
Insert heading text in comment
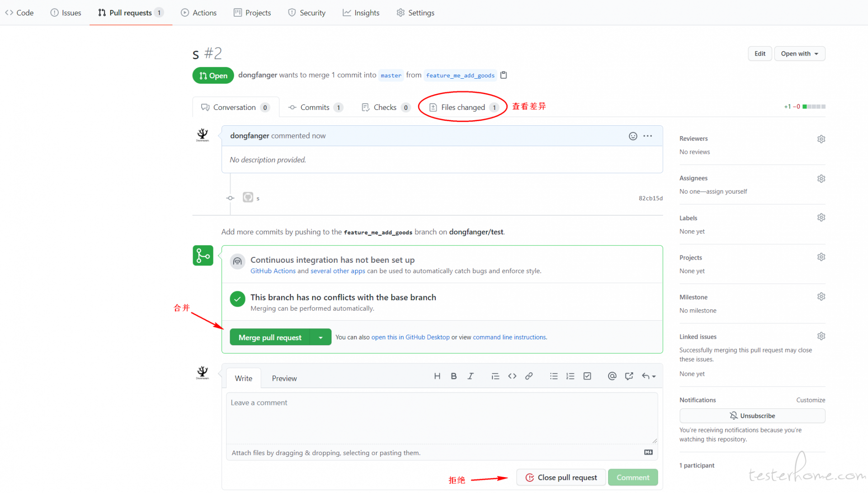coord(437,376)
